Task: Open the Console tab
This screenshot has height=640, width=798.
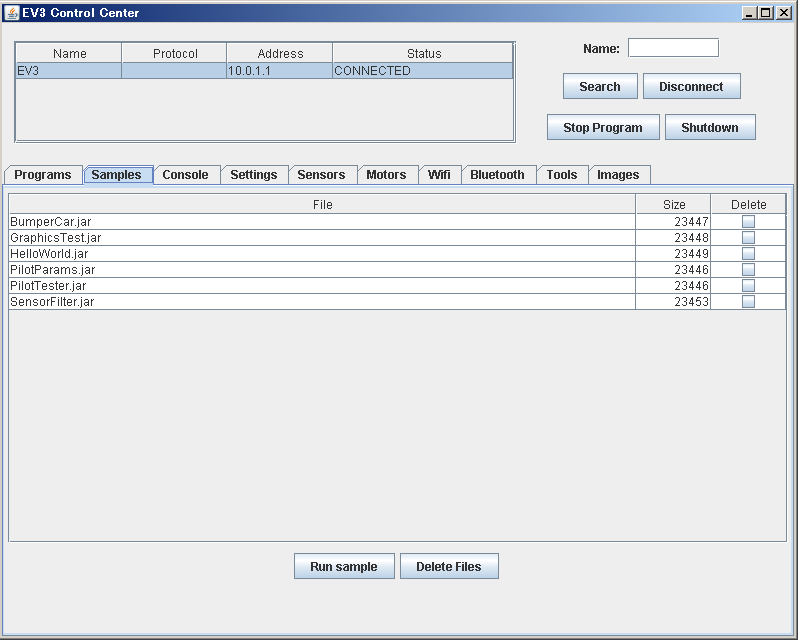Action: [x=185, y=174]
